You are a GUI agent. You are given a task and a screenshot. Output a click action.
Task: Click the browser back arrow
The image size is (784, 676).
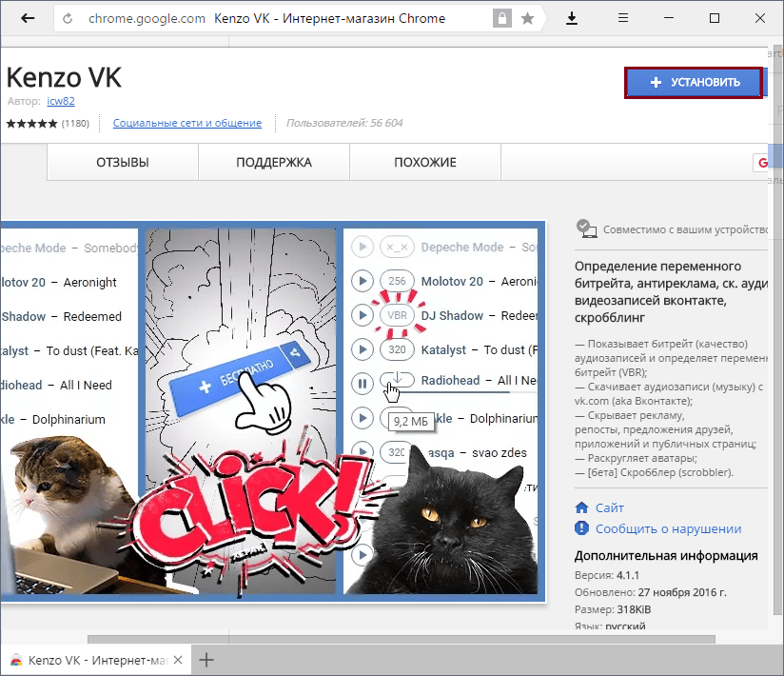click(x=28, y=18)
